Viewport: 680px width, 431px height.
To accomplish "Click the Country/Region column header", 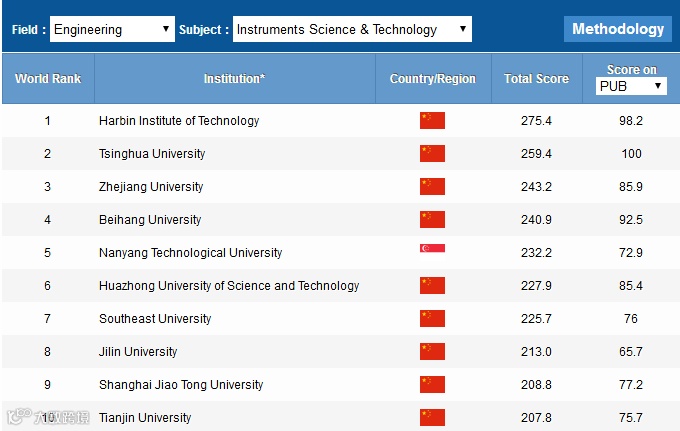I will point(433,78).
